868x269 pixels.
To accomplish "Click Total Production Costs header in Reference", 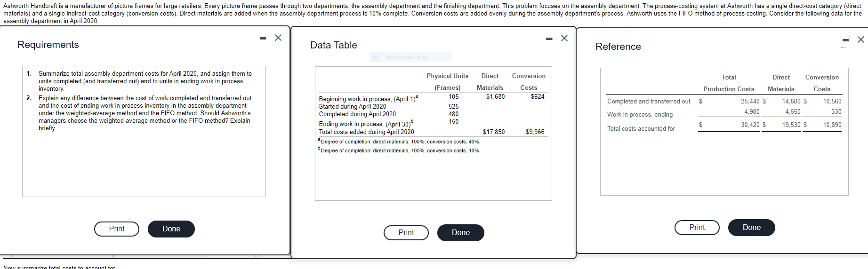I will coord(729,83).
